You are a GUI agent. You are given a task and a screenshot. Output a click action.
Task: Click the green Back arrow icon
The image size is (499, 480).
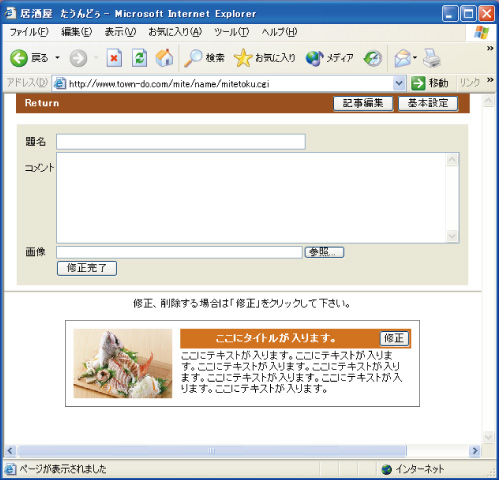click(19, 58)
